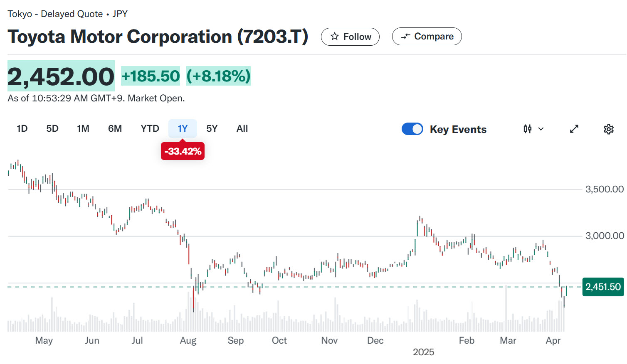The image size is (627, 364).
Task: Follow Toyota Motor Corporation stock
Action: [x=350, y=37]
